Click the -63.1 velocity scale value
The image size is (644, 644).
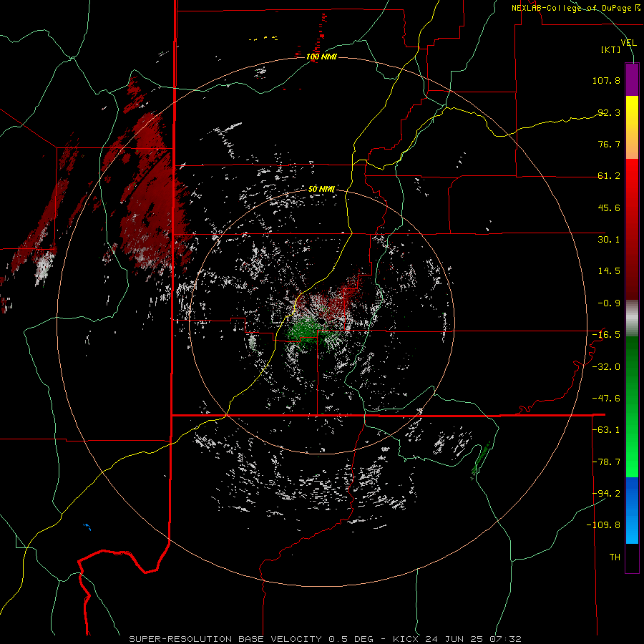606,430
